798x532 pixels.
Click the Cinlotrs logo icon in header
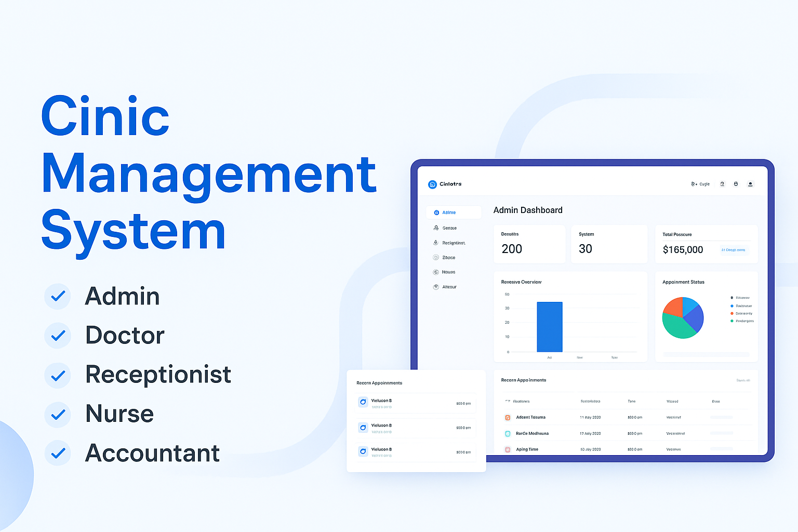(432, 184)
